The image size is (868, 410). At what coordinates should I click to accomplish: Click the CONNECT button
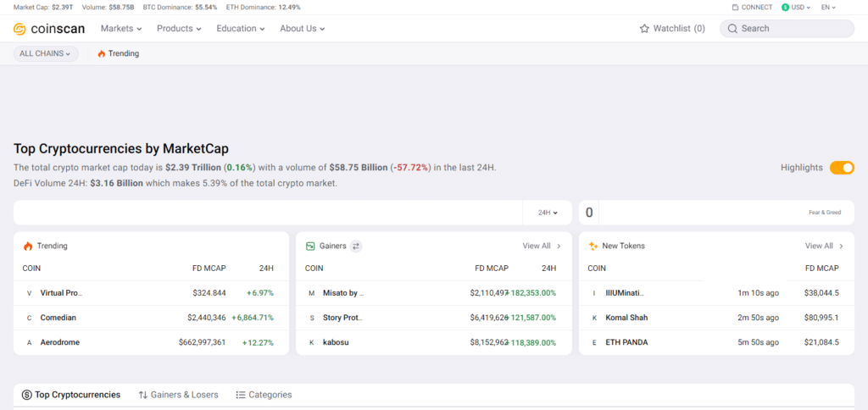[752, 7]
